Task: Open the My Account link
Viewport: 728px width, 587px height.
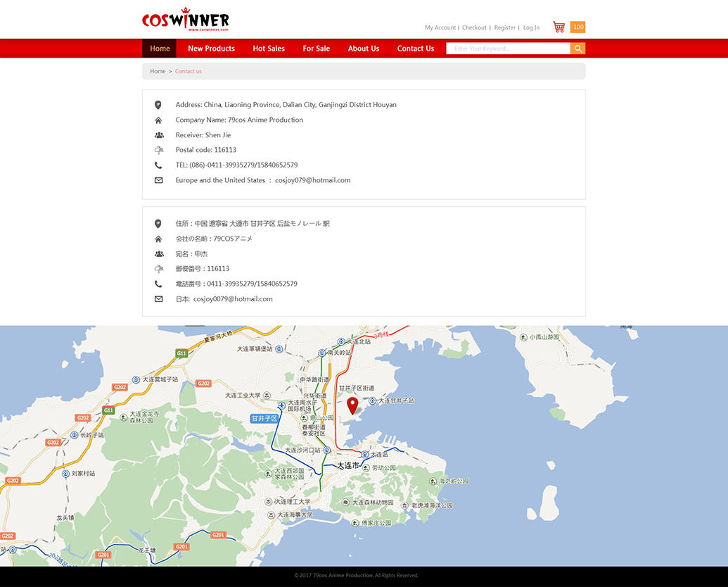Action: click(x=440, y=27)
